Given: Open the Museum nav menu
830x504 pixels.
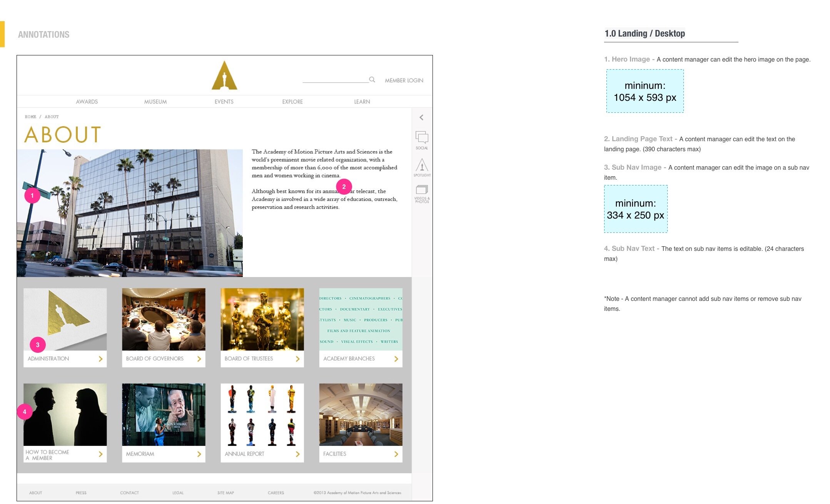Looking at the screenshot, I should point(155,102).
